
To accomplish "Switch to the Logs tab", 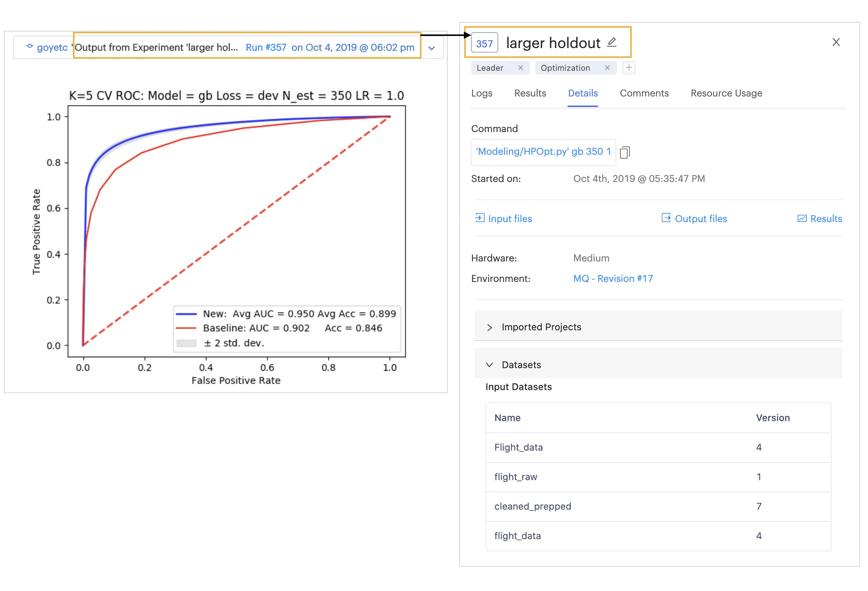I will (x=481, y=93).
